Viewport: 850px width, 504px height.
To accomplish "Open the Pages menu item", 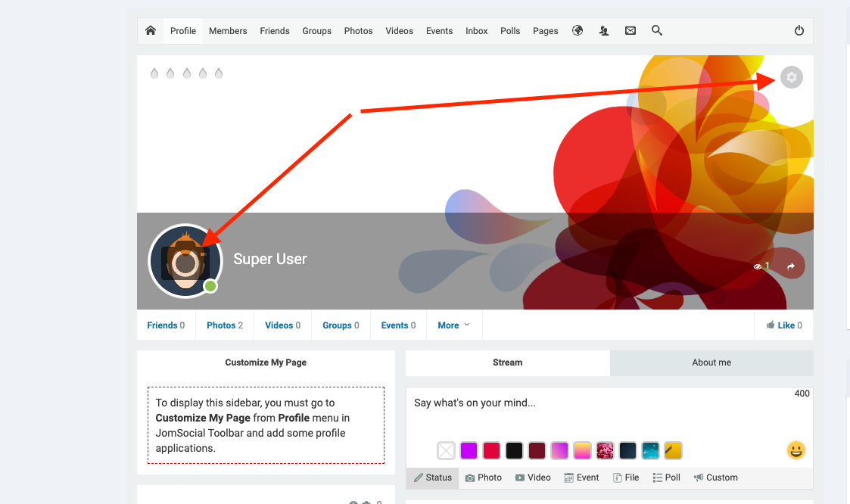I will [x=545, y=31].
